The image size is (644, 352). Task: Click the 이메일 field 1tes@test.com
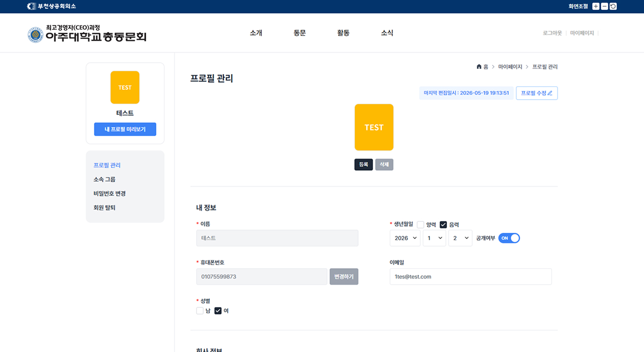(471, 276)
